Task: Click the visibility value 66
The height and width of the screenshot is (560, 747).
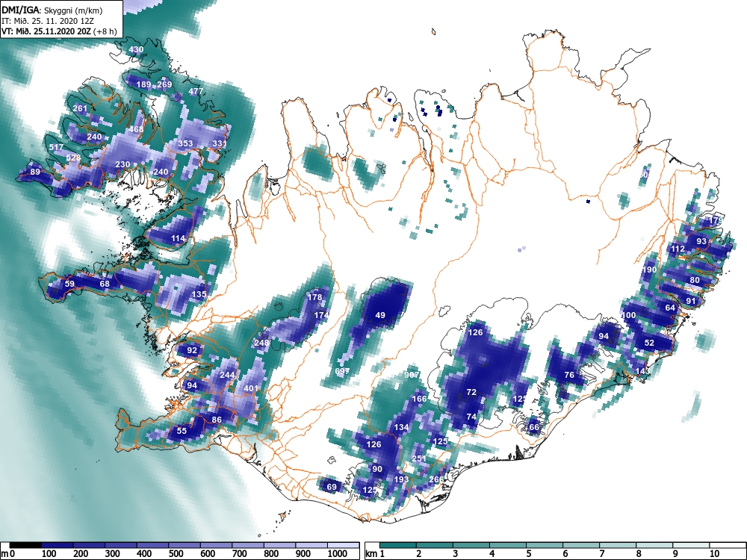Action: (534, 427)
